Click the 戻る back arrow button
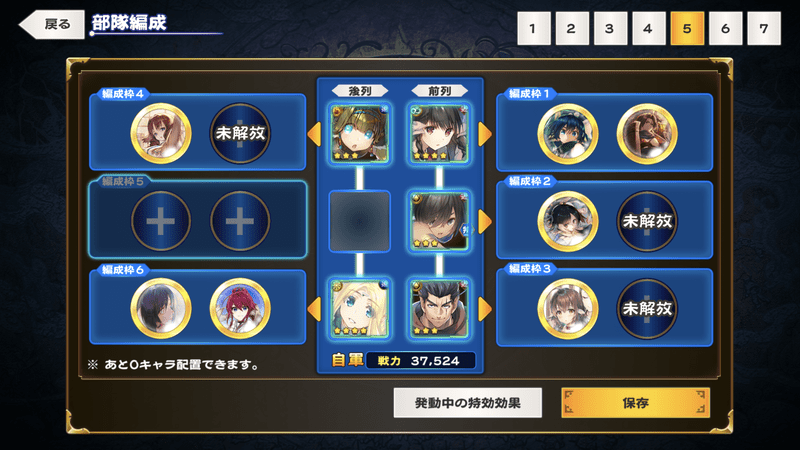Screen dimensions: 800x450 click(52, 24)
